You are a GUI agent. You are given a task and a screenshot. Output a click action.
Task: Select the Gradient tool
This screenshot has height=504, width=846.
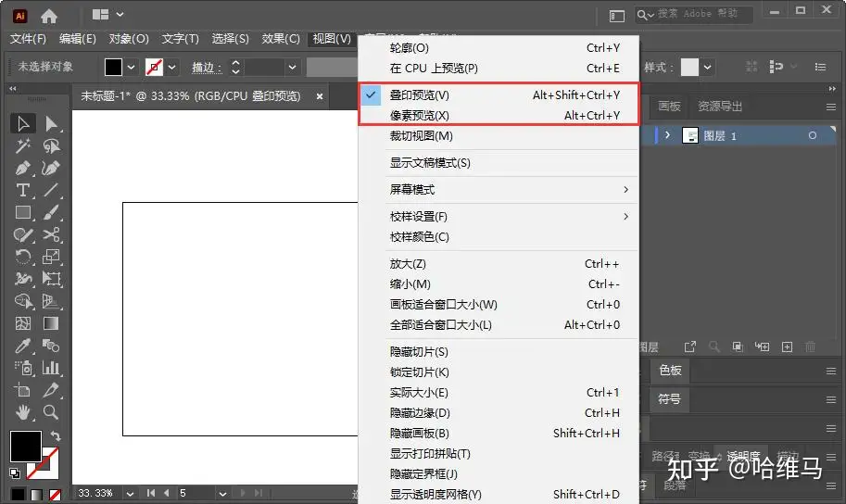pos(51,322)
